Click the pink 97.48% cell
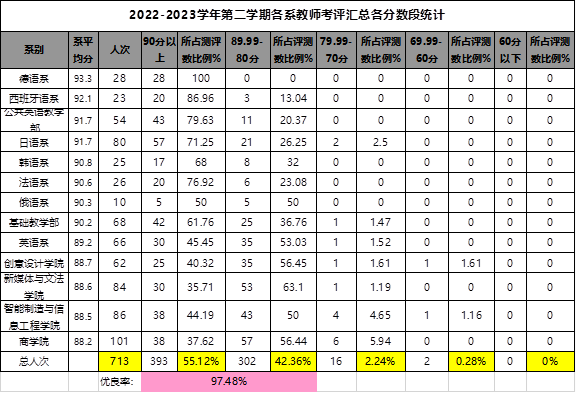Screen dimensions: 577x394 229,381
